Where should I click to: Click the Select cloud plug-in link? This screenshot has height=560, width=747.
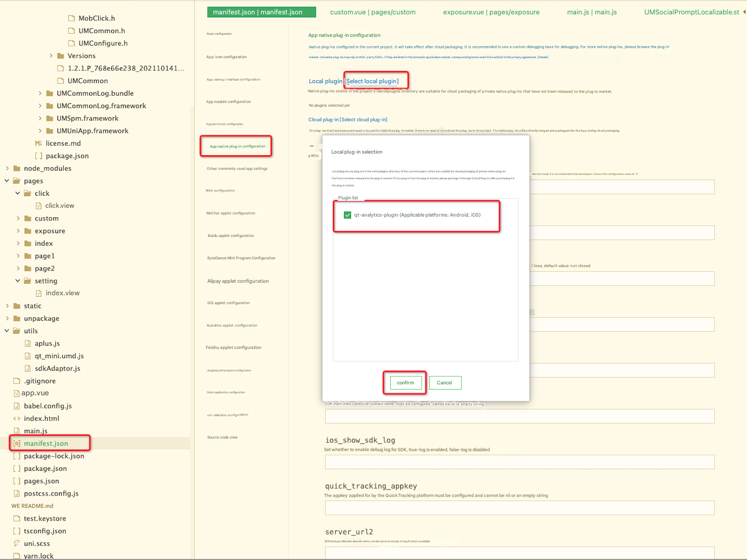pyautogui.click(x=364, y=120)
